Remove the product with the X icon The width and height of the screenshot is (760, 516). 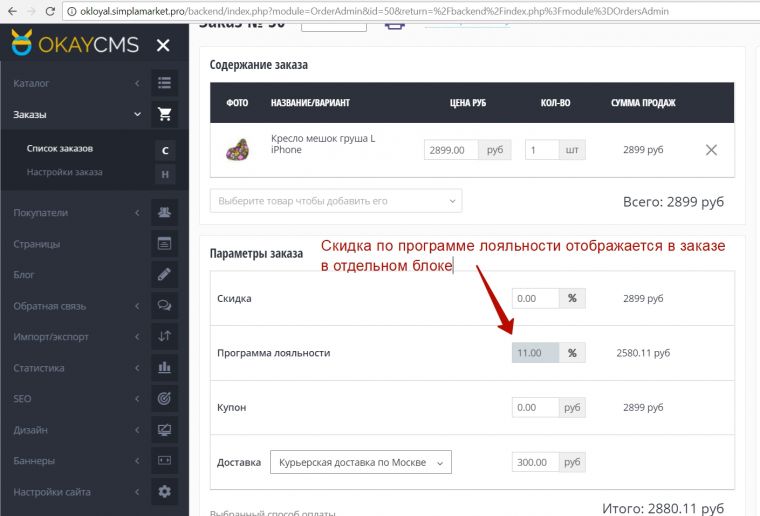click(711, 150)
